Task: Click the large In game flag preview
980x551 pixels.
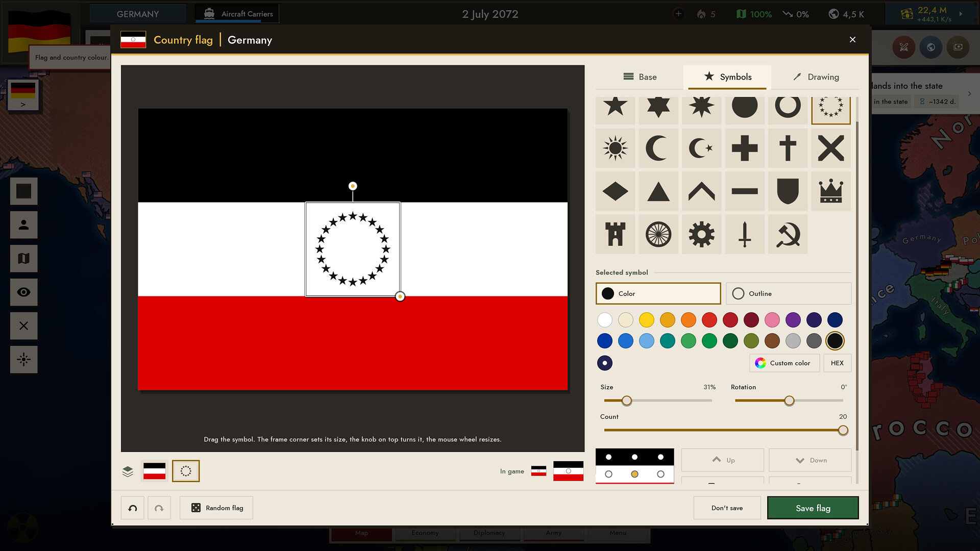Action: [x=568, y=471]
